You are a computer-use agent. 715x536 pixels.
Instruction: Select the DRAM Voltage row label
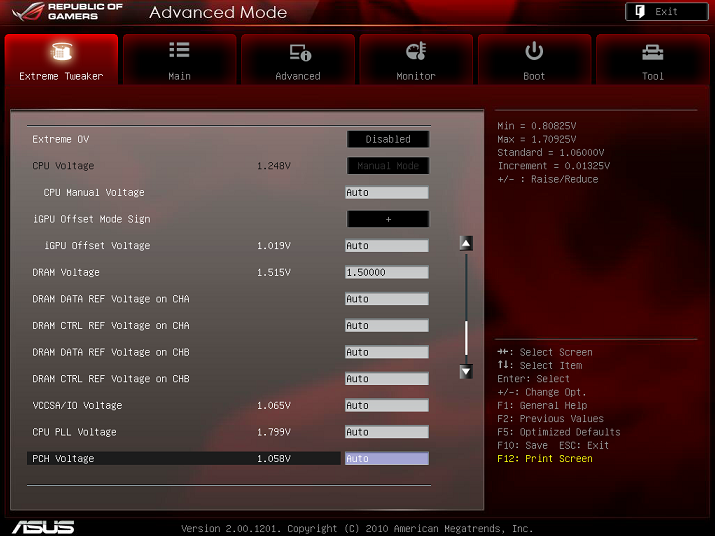click(x=66, y=272)
